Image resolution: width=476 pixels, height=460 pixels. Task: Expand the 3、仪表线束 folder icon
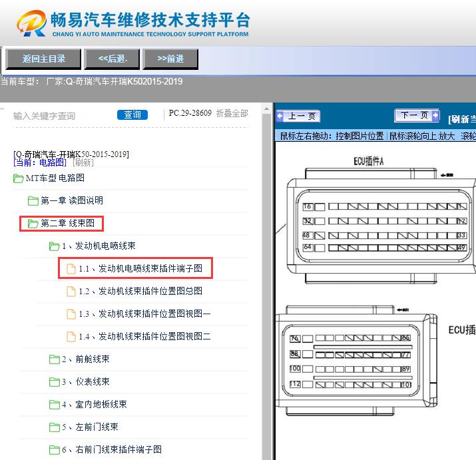pos(54,382)
